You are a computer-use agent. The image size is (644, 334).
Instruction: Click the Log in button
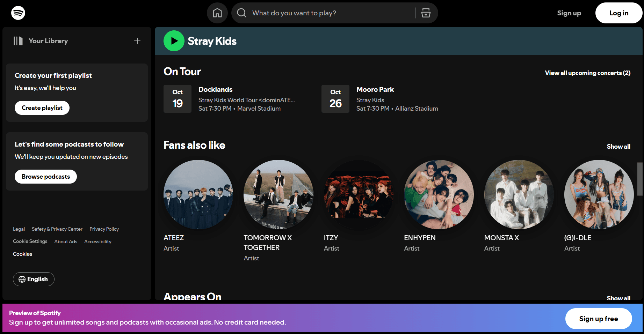[x=619, y=13]
